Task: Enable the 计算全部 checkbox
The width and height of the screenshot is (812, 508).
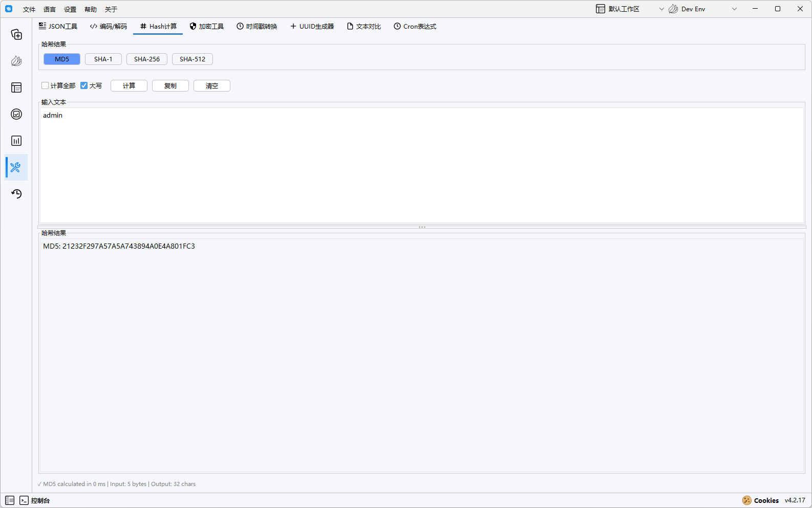Action: pyautogui.click(x=46, y=85)
